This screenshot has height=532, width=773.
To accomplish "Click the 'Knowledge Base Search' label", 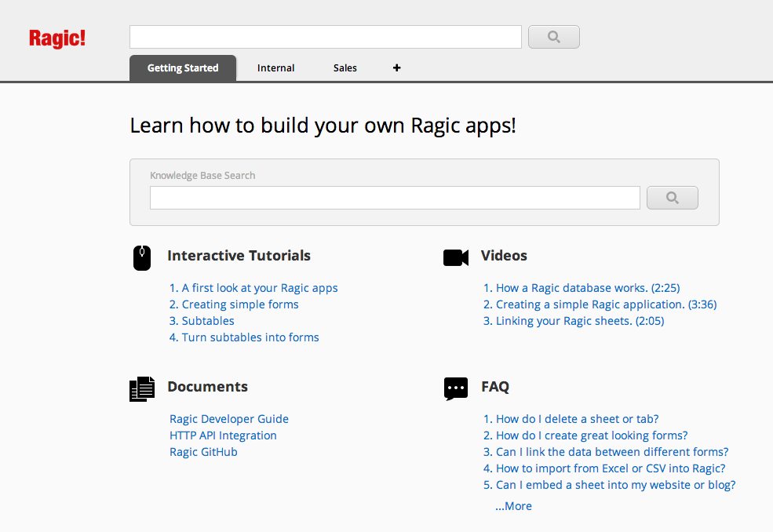I will pyautogui.click(x=202, y=176).
